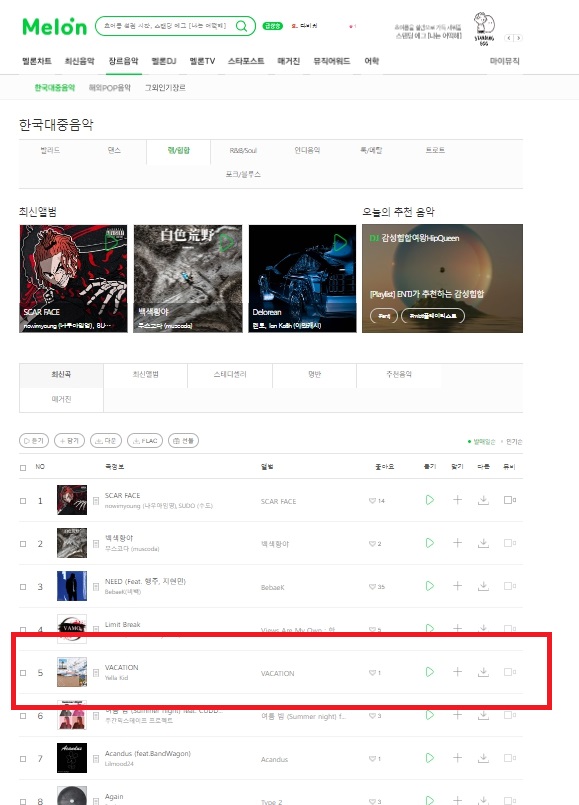
Task: Open music video icon for SCAR FACE
Action: [509, 500]
